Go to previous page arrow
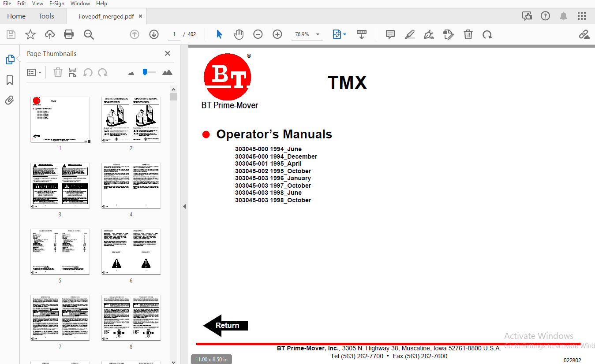The width and height of the screenshot is (595, 364). 135,34
